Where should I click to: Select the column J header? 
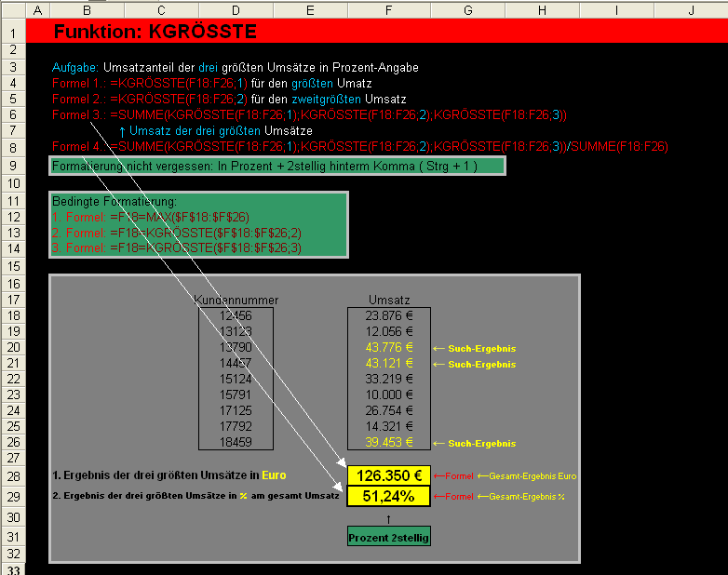(x=691, y=10)
